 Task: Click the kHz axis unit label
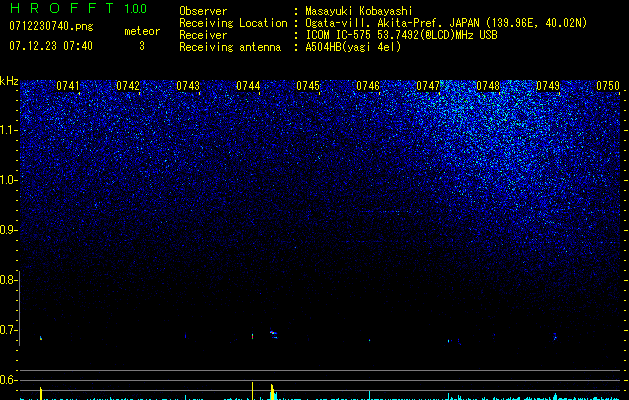tap(9, 81)
